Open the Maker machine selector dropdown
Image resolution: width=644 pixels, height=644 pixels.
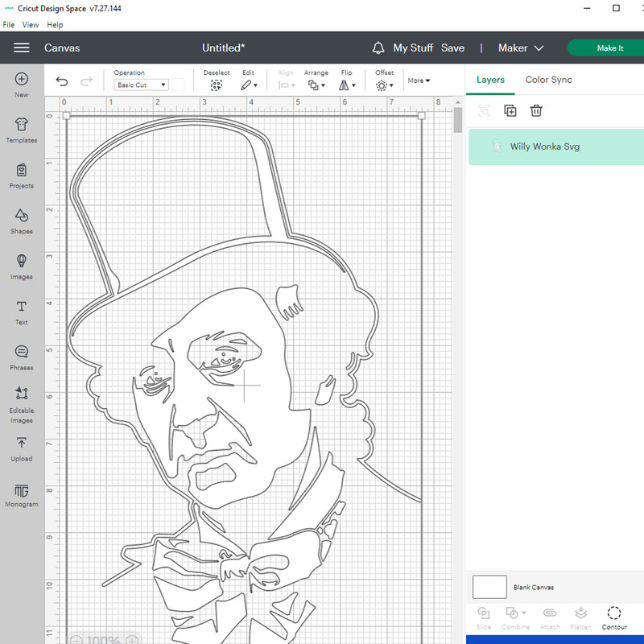[x=521, y=48]
